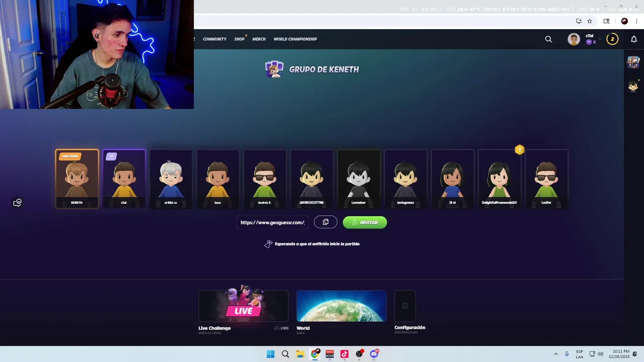Select Javiegomez player card
This screenshot has width=644, height=362.
click(406, 178)
